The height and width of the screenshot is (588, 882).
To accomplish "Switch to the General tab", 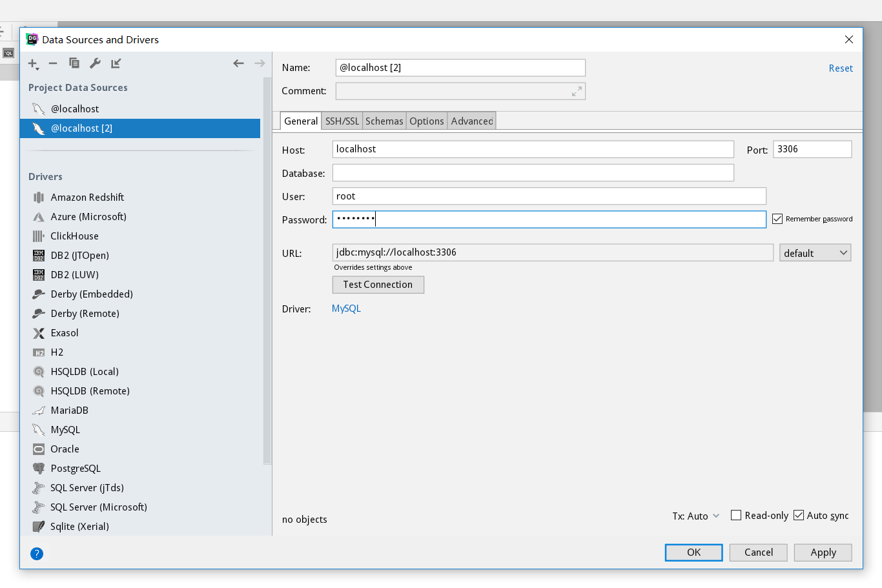I will (x=301, y=121).
